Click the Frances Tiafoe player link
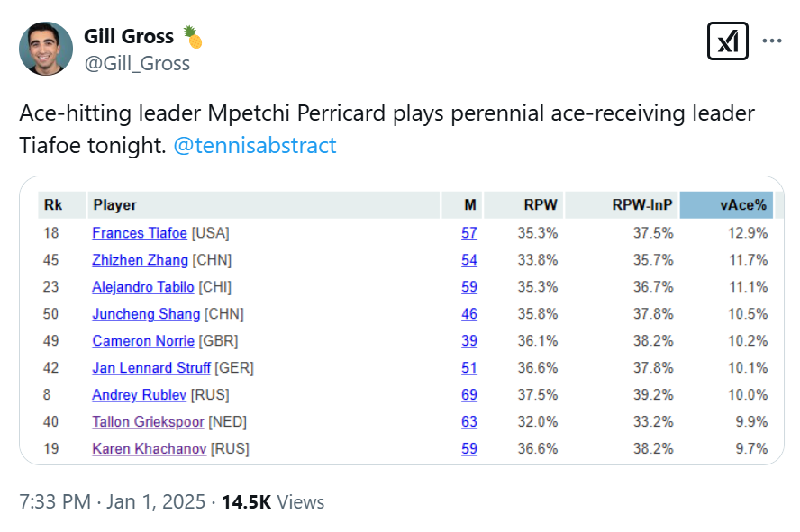The image size is (800, 532). tap(140, 233)
